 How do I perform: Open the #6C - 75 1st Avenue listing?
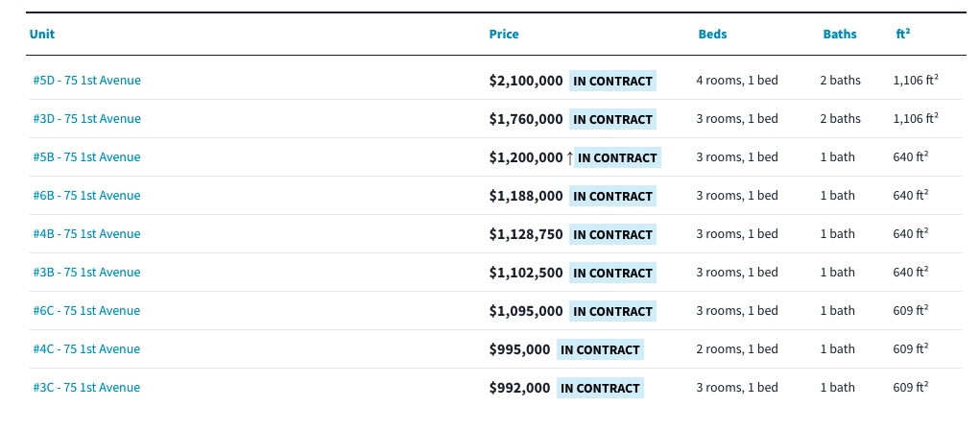tap(86, 311)
